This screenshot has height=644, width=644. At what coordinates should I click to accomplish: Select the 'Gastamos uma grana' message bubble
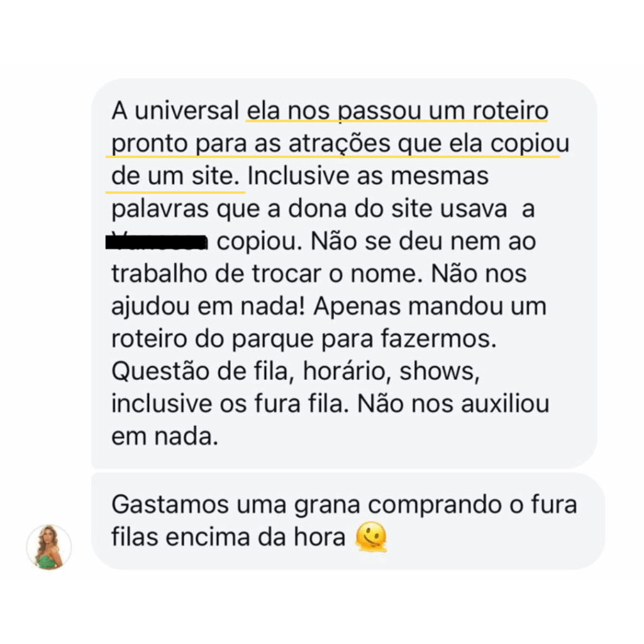pyautogui.click(x=348, y=521)
